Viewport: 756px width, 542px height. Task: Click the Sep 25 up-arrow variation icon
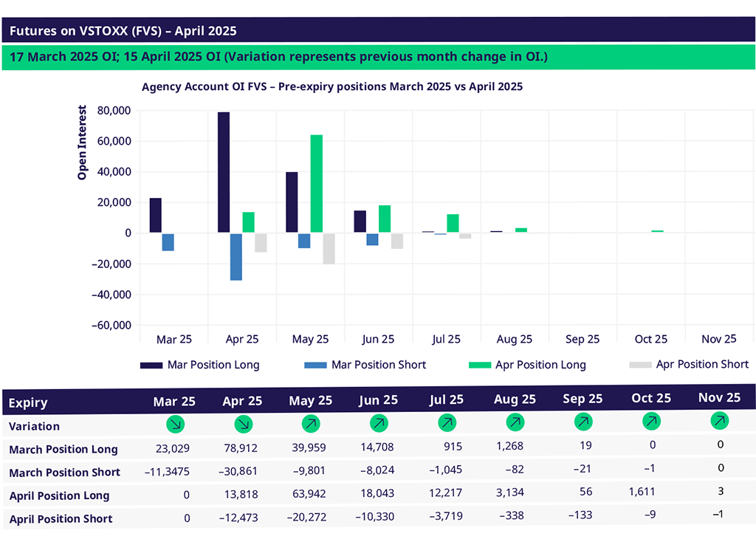(x=583, y=422)
